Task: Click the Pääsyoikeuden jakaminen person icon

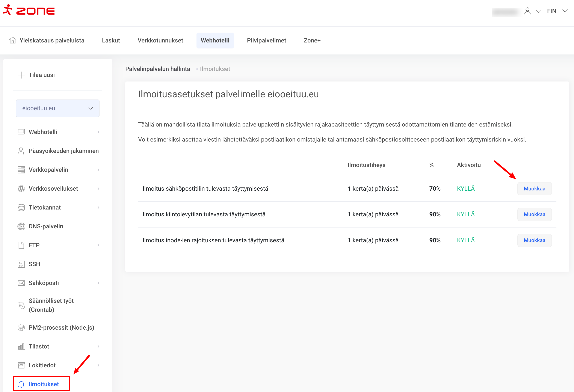Action: click(x=21, y=151)
